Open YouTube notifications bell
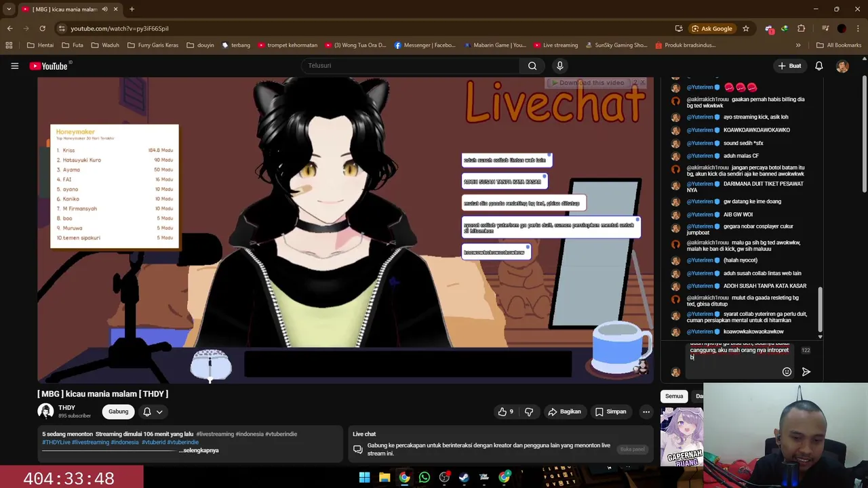The height and width of the screenshot is (488, 868). tap(818, 66)
